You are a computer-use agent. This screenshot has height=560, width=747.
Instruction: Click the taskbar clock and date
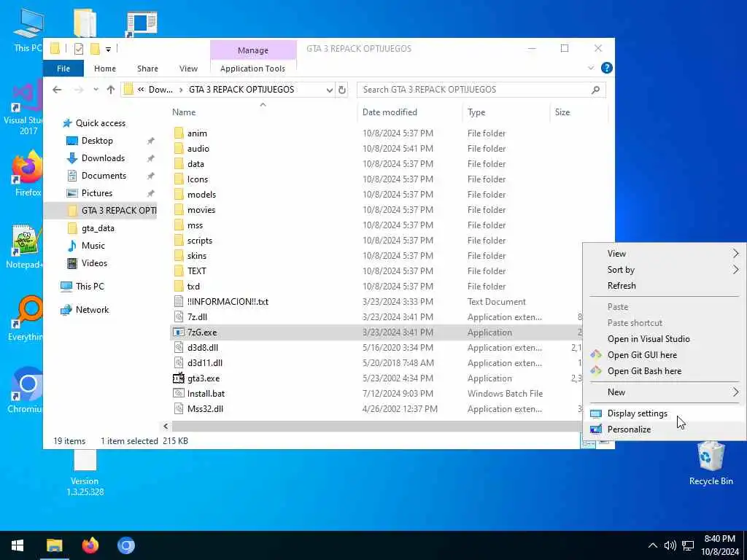point(720,545)
